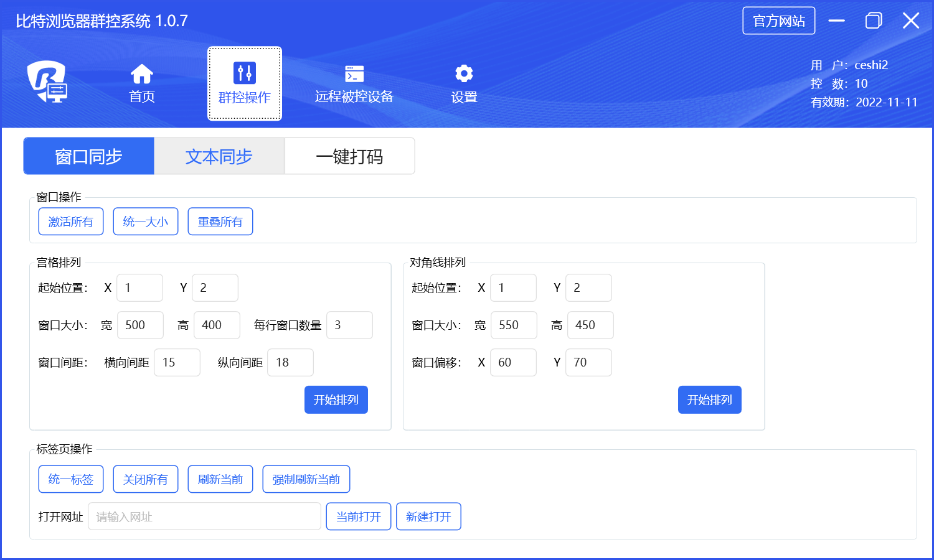The width and height of the screenshot is (934, 560).
Task: Switch to the 一键打码 tab
Action: [349, 156]
